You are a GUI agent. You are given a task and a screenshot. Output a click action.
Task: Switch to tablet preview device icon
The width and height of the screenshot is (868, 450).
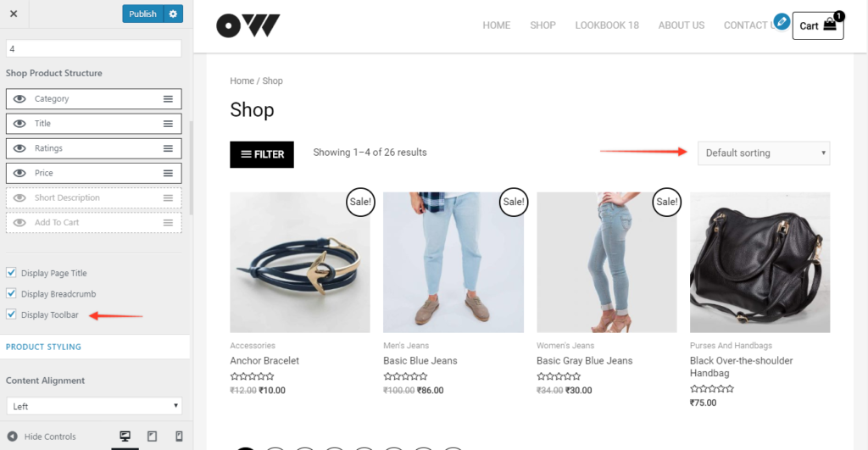tap(153, 436)
